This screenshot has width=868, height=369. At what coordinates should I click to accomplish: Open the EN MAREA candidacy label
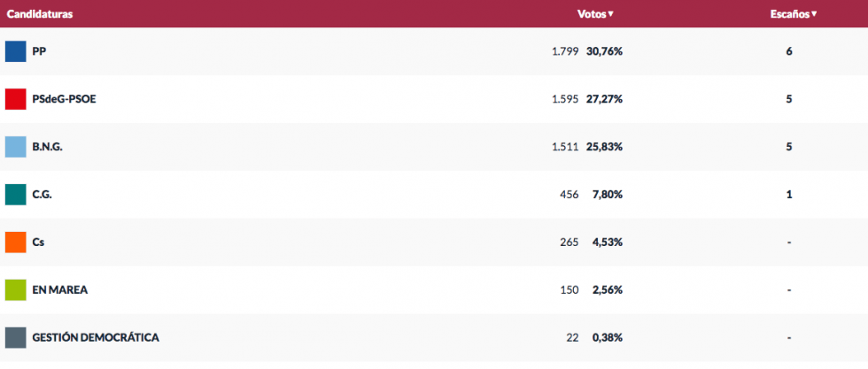(59, 290)
